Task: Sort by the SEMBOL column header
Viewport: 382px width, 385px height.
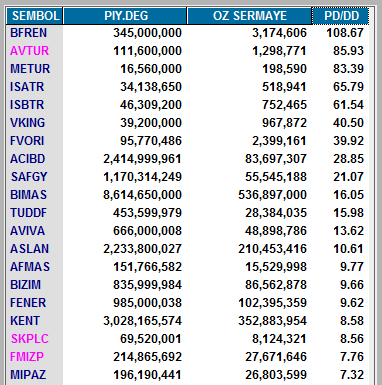Action: (35, 16)
